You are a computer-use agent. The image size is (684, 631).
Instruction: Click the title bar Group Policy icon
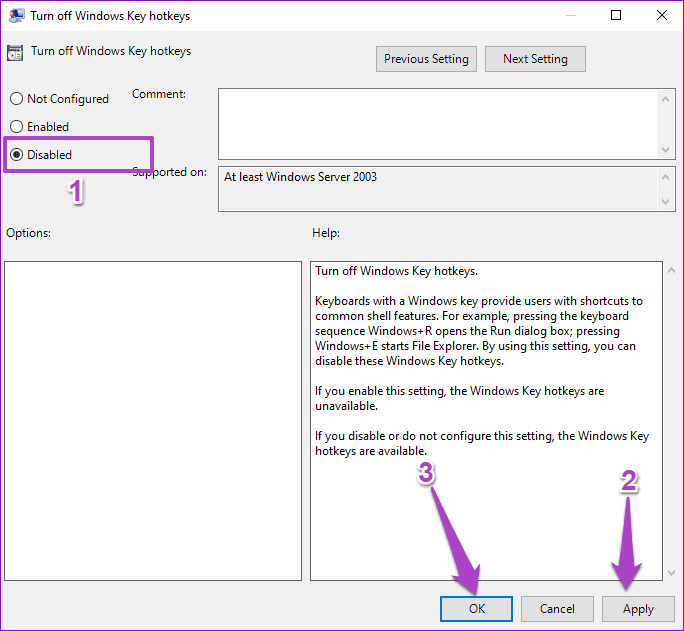click(x=16, y=16)
